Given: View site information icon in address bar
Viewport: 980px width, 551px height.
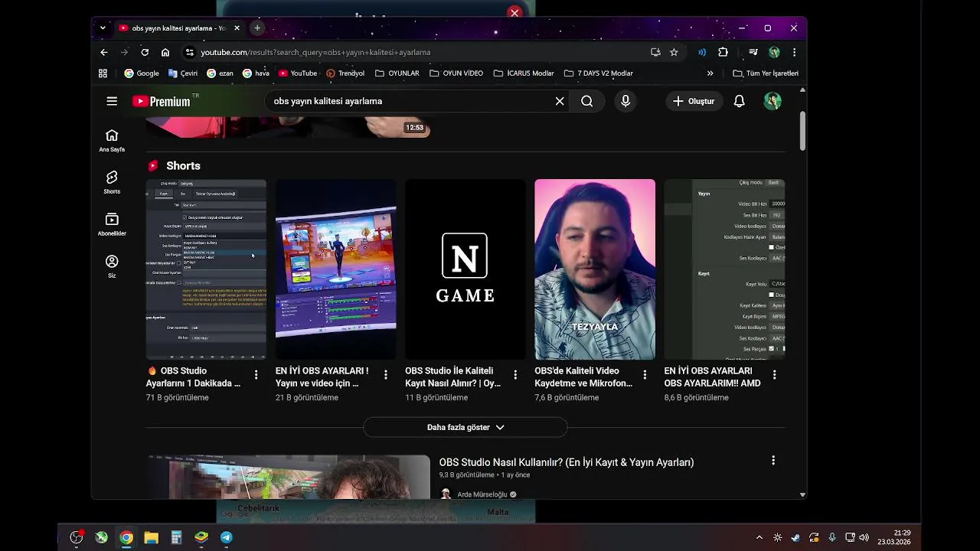Looking at the screenshot, I should point(189,52).
